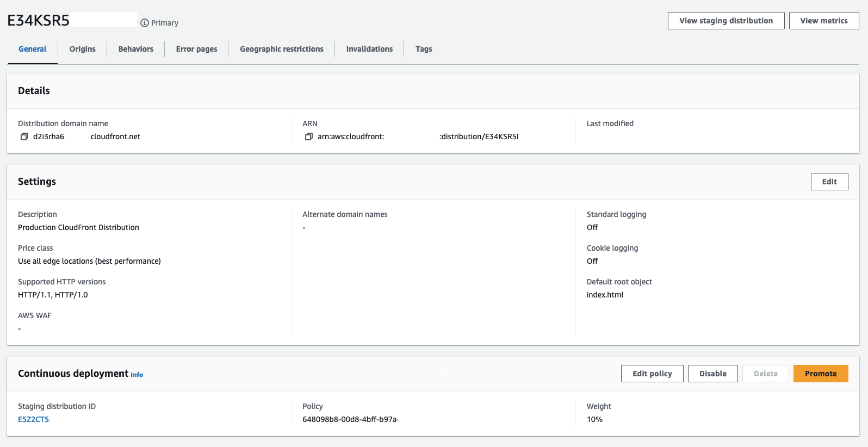Viewport: 868px width, 447px height.
Task: Copy the distribution ARN
Action: [x=309, y=136]
